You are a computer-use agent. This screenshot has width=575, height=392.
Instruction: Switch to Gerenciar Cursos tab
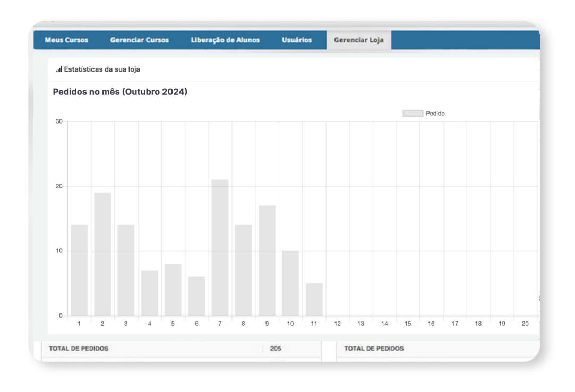(x=139, y=40)
